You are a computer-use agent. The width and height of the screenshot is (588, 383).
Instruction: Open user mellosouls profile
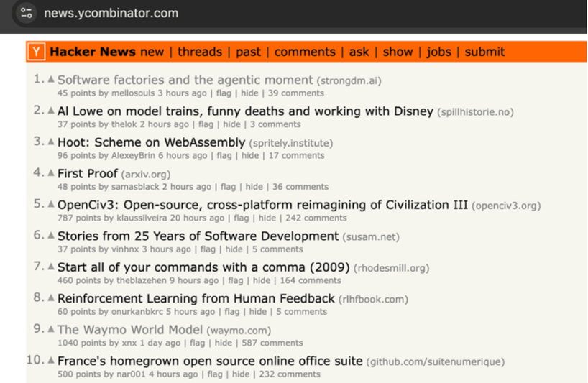[133, 93]
